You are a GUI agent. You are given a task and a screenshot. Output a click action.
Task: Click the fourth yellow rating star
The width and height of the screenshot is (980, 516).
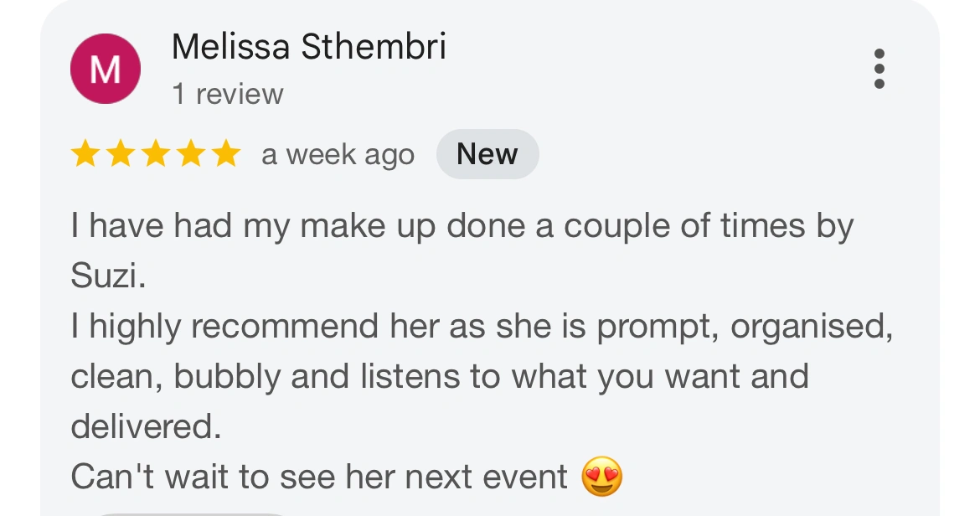tap(191, 153)
